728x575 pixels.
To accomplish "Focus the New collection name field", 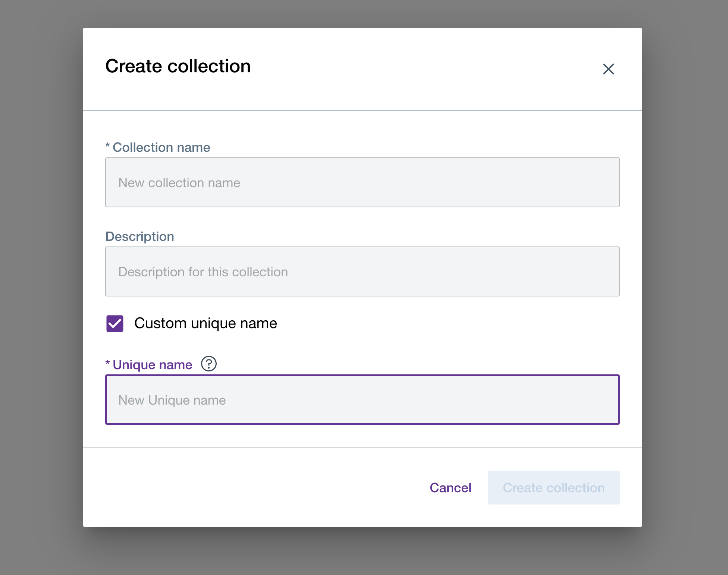I will [x=362, y=182].
